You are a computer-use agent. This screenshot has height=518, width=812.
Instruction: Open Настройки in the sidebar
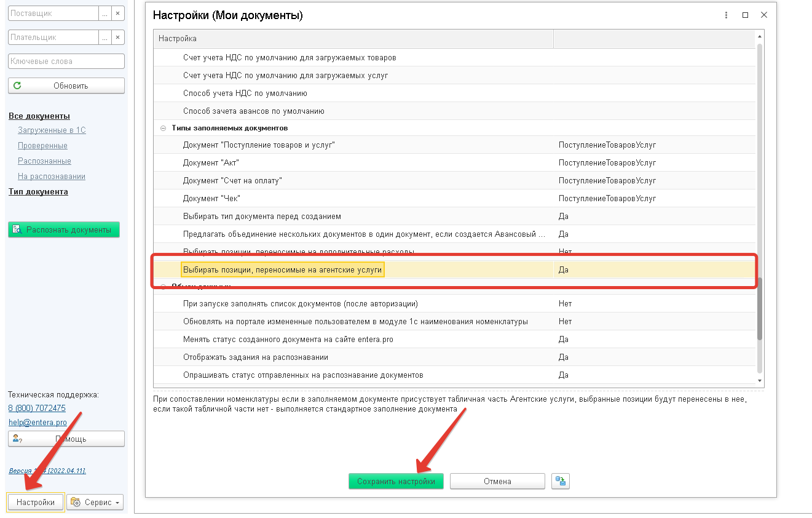[x=36, y=502]
